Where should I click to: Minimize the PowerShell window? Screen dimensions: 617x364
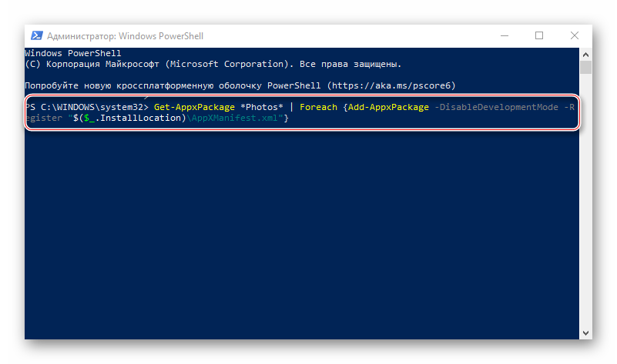[504, 35]
